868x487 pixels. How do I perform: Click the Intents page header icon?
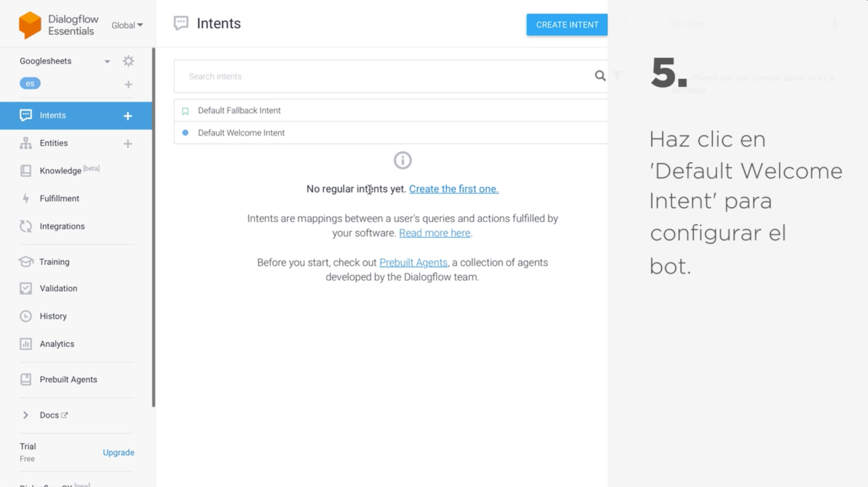click(181, 23)
